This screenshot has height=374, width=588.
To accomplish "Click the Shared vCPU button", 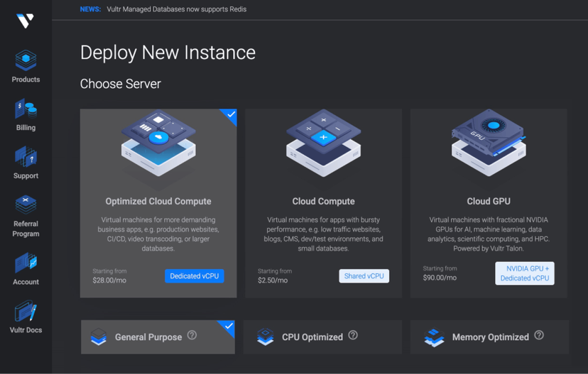I will point(364,276).
